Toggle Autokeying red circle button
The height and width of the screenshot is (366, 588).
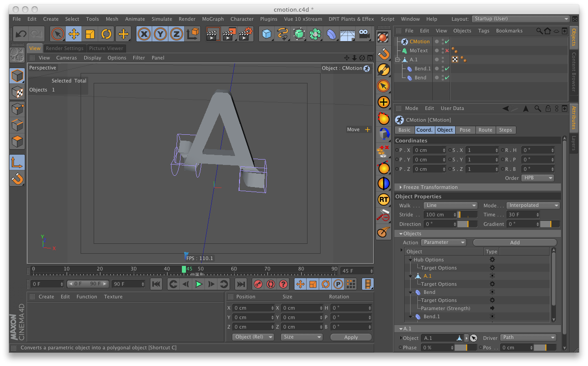pos(270,284)
